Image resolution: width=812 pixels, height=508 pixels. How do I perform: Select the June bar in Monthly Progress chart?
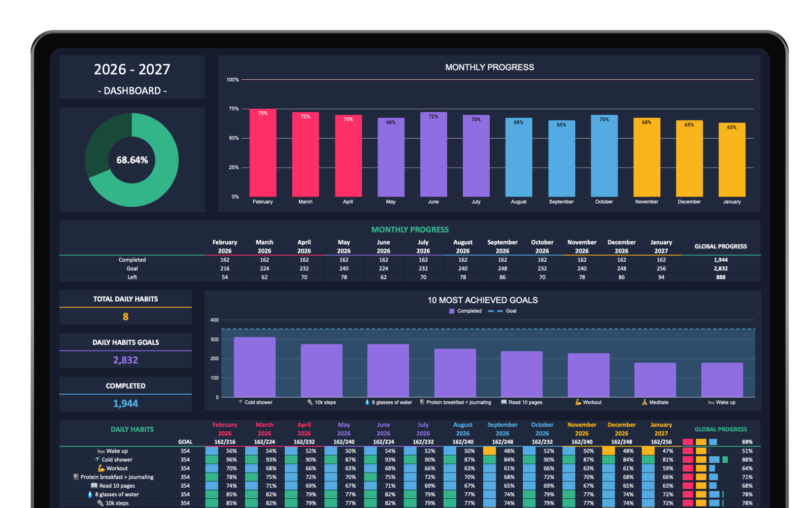tap(433, 154)
